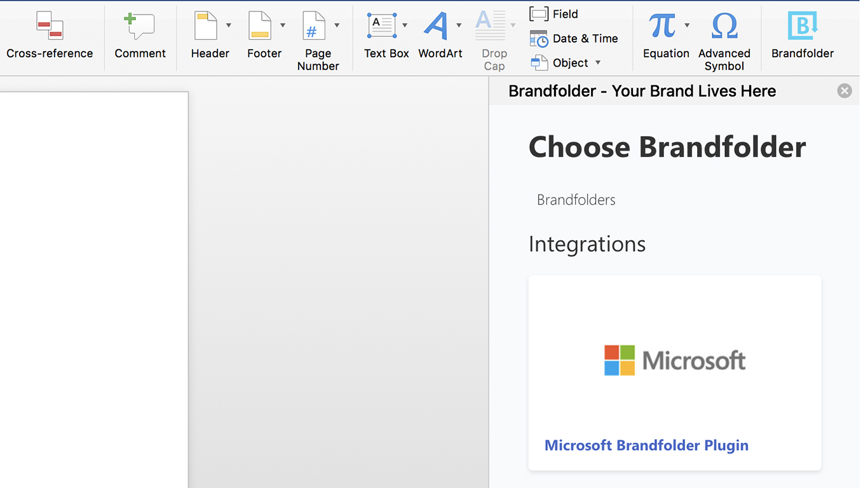The height and width of the screenshot is (488, 868).
Task: Expand the Header dropdown arrow
Action: point(229,25)
